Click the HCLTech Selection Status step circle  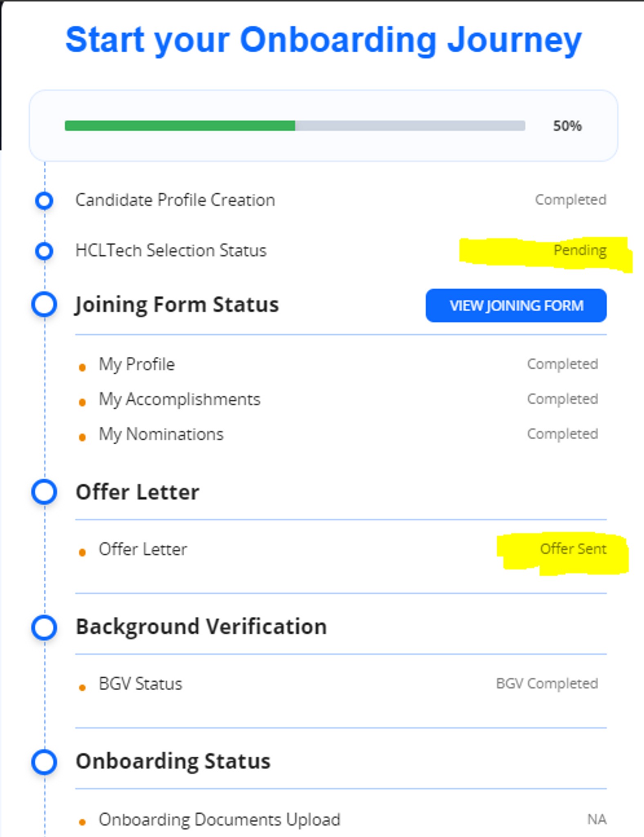[x=44, y=251]
